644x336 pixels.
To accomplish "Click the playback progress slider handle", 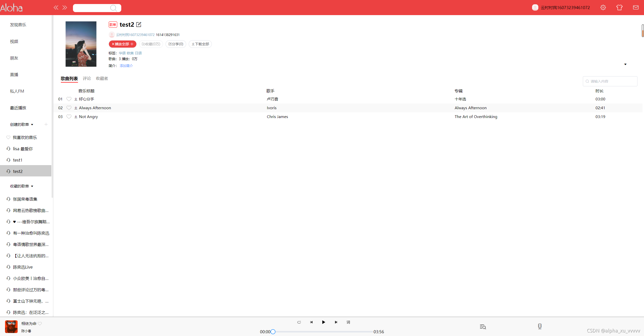I will click(x=273, y=332).
